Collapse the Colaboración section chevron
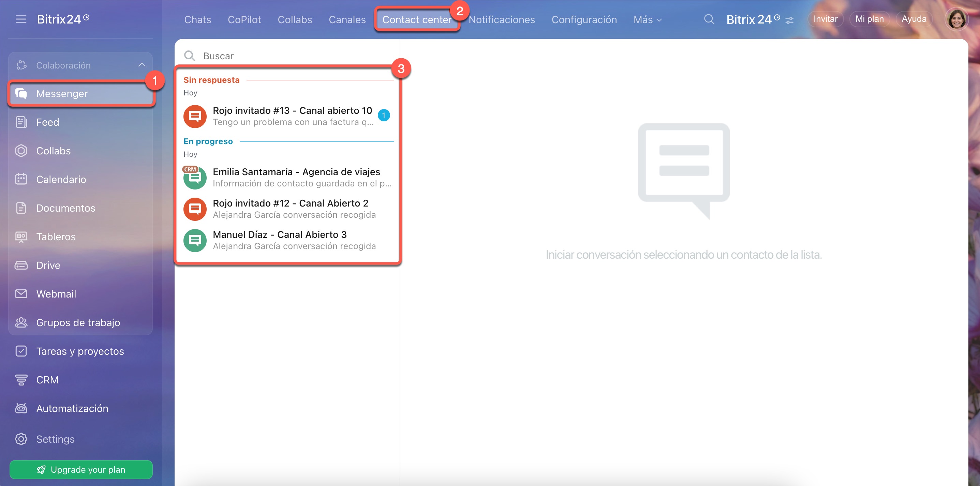This screenshot has width=980, height=486. click(x=142, y=65)
